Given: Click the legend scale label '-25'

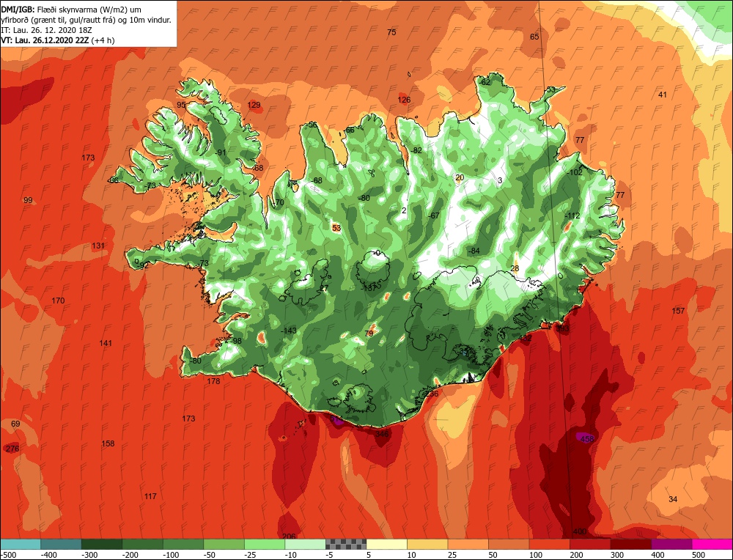Looking at the screenshot, I should point(251,555).
